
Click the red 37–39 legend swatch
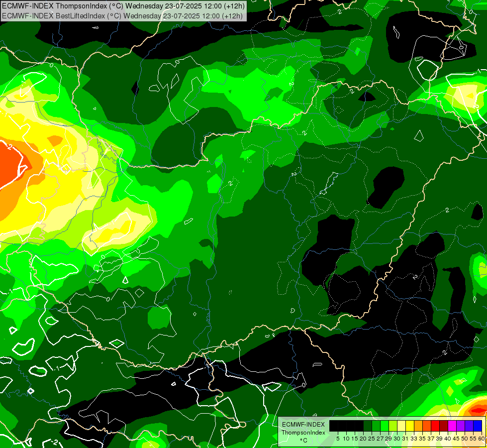tap(435, 426)
